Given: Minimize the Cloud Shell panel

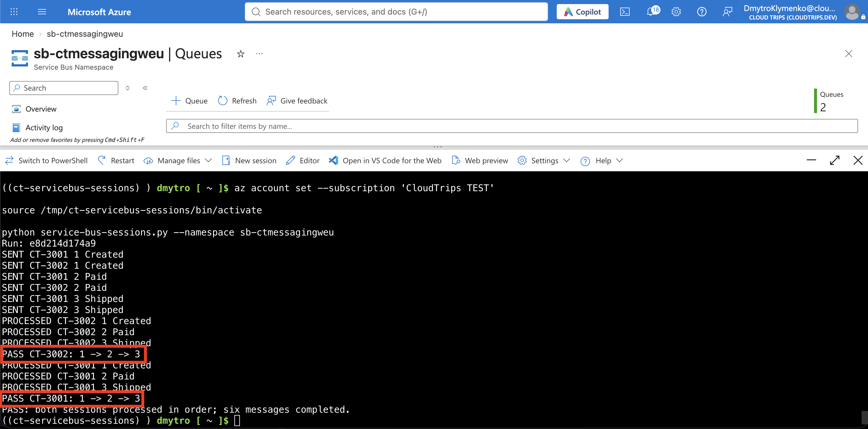Looking at the screenshot, I should pos(811,160).
